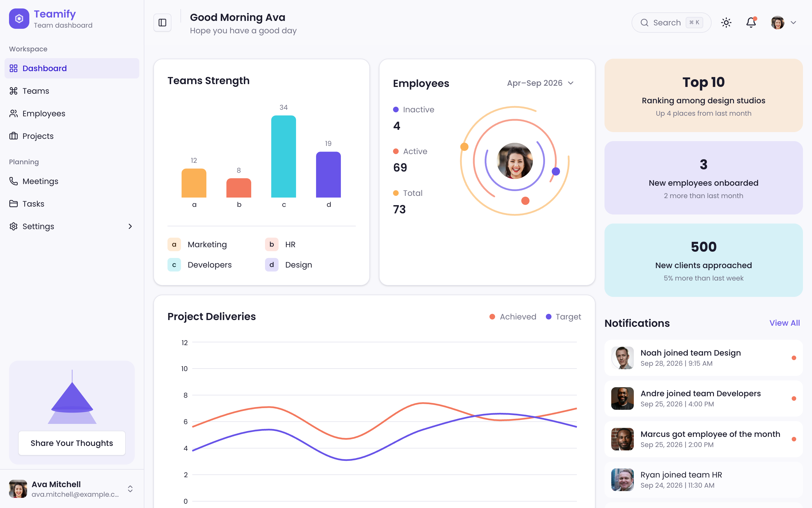Open Meetings in the sidebar
812x508 pixels.
(x=72, y=181)
